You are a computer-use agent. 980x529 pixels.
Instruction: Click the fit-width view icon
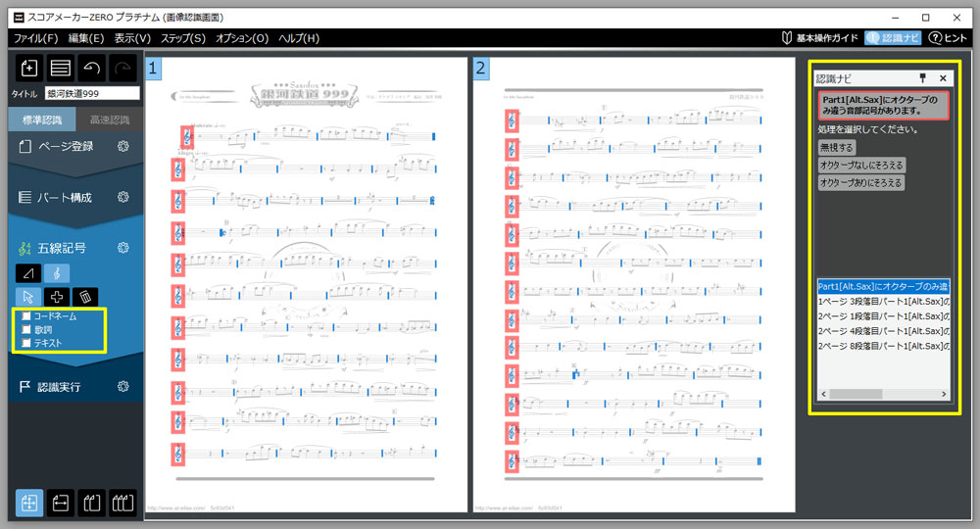point(60,503)
